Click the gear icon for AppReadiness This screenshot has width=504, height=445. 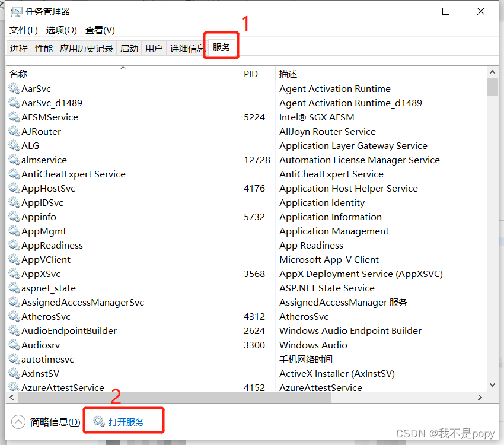tap(14, 245)
